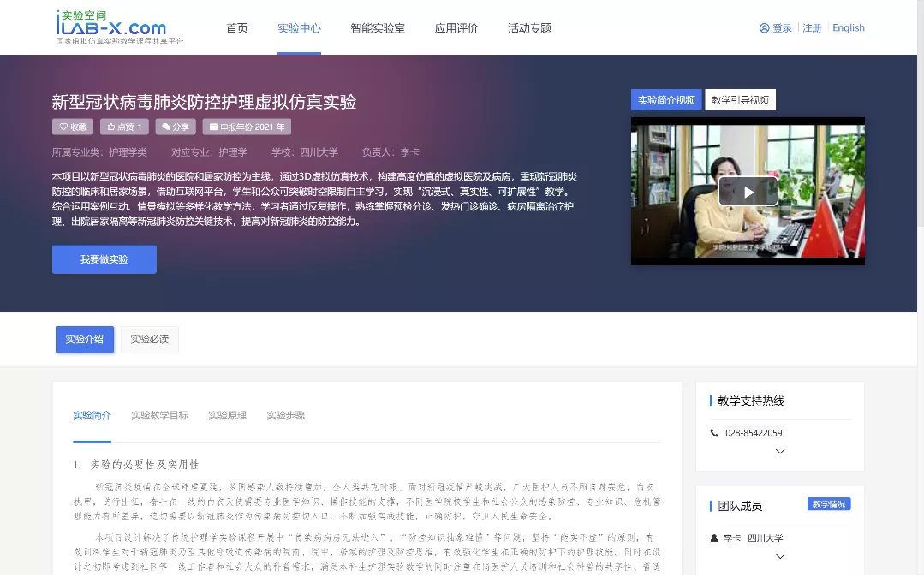The height and width of the screenshot is (575, 924).
Task: Switch to the 实验步骤 tab
Action: [285, 416]
